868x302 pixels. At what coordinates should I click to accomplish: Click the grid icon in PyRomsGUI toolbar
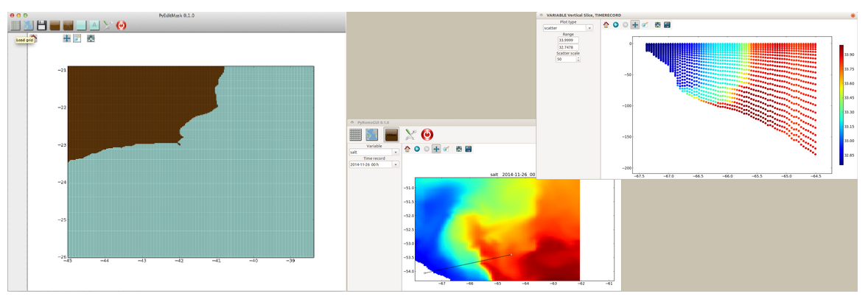(x=356, y=135)
